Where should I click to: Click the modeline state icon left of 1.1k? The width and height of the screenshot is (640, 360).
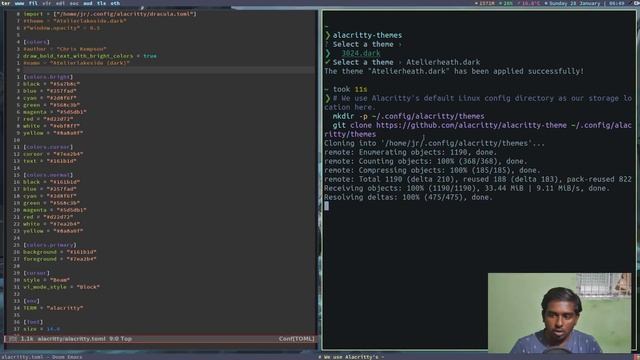tap(13, 339)
